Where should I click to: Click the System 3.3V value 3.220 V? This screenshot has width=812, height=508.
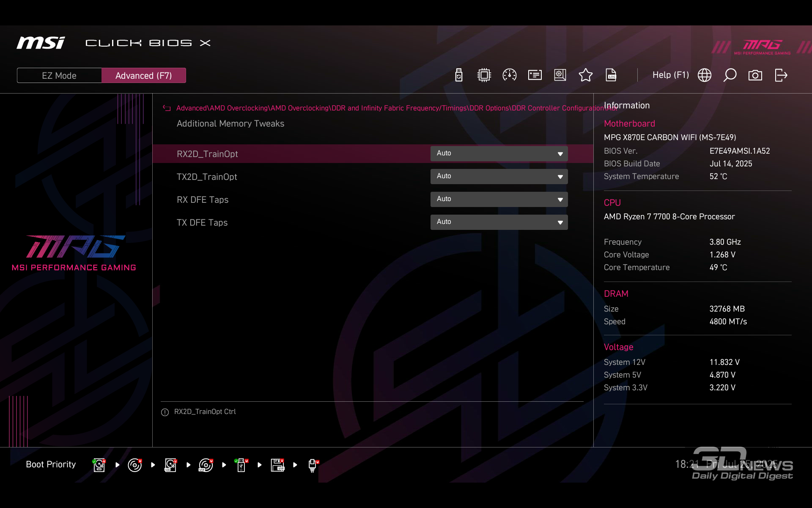click(x=722, y=388)
